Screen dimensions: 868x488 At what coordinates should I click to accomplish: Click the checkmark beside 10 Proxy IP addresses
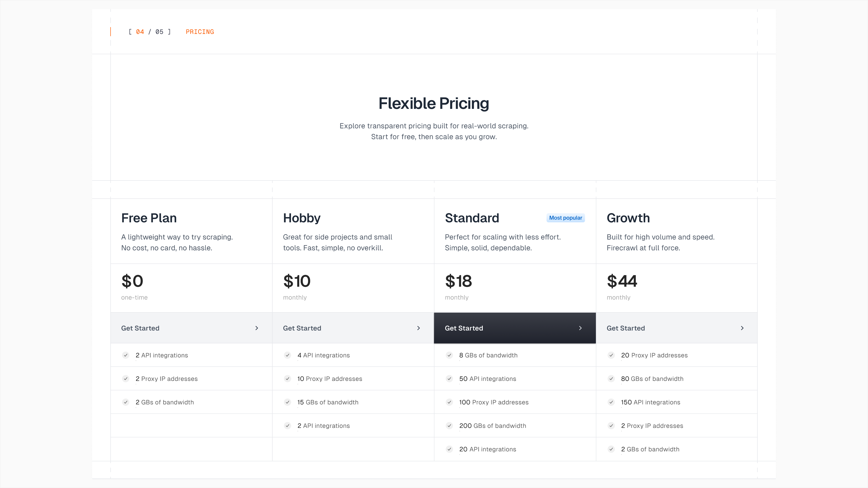coord(287,378)
